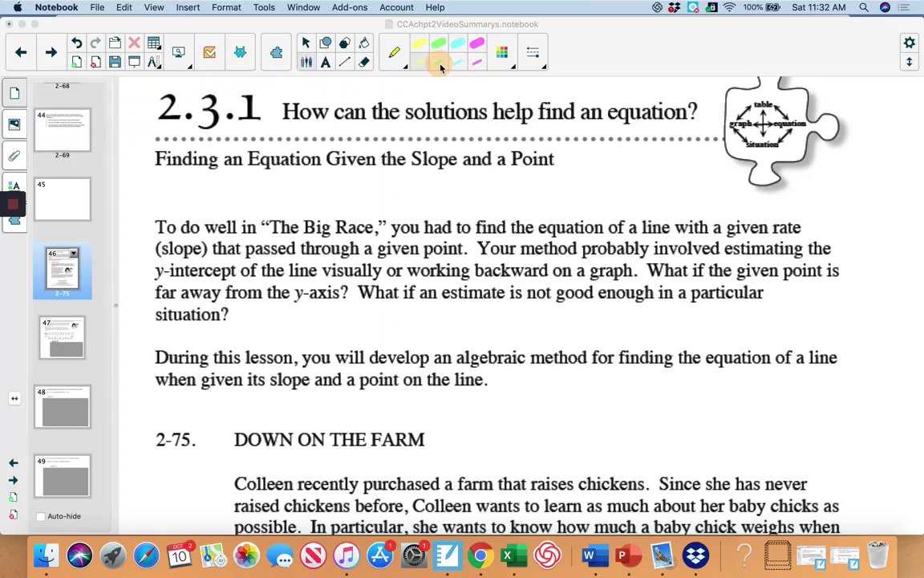The height and width of the screenshot is (578, 924).
Task: Select page 47 thumbnail
Action: (63, 337)
